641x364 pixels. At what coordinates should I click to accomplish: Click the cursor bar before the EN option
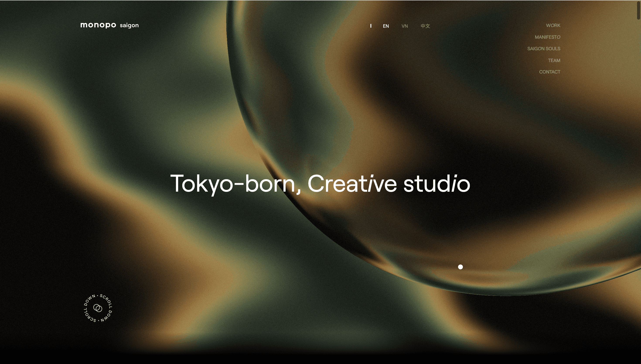pos(371,26)
